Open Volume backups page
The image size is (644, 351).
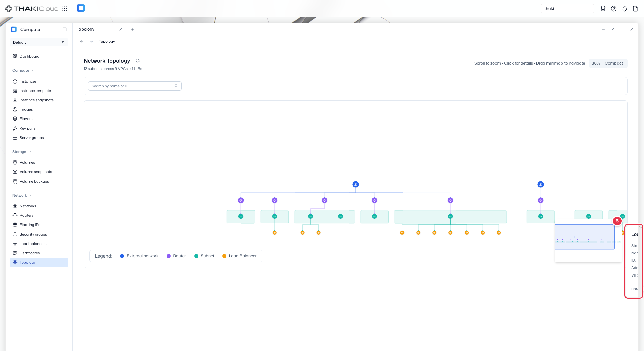pyautogui.click(x=39, y=181)
